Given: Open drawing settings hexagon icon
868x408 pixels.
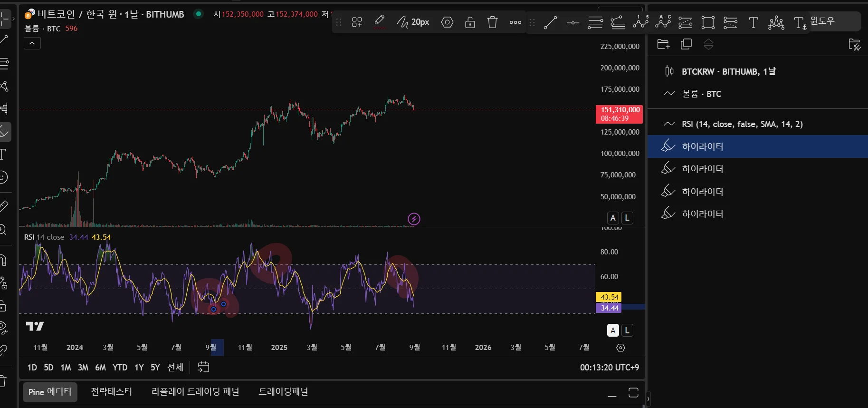Looking at the screenshot, I should 447,22.
